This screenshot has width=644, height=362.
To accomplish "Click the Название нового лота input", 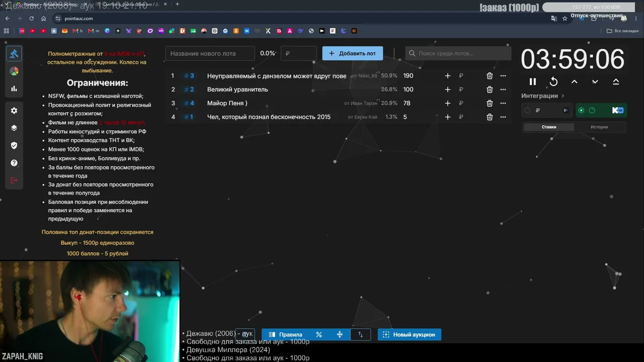I will pos(210,53).
